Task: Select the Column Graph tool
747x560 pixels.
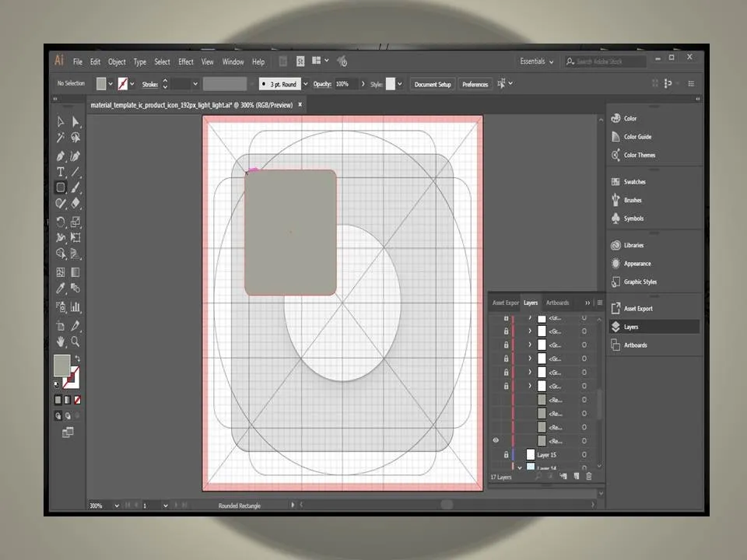Action: (x=75, y=306)
